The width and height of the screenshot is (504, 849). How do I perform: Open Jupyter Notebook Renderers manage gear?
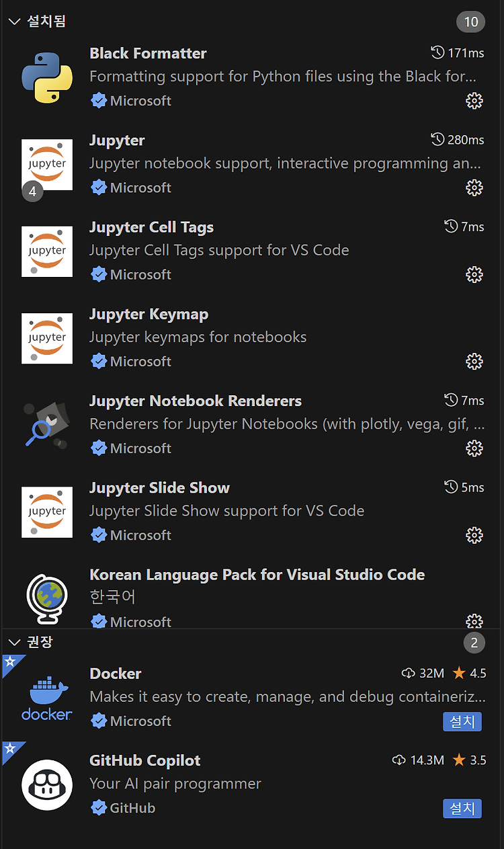pyautogui.click(x=474, y=448)
